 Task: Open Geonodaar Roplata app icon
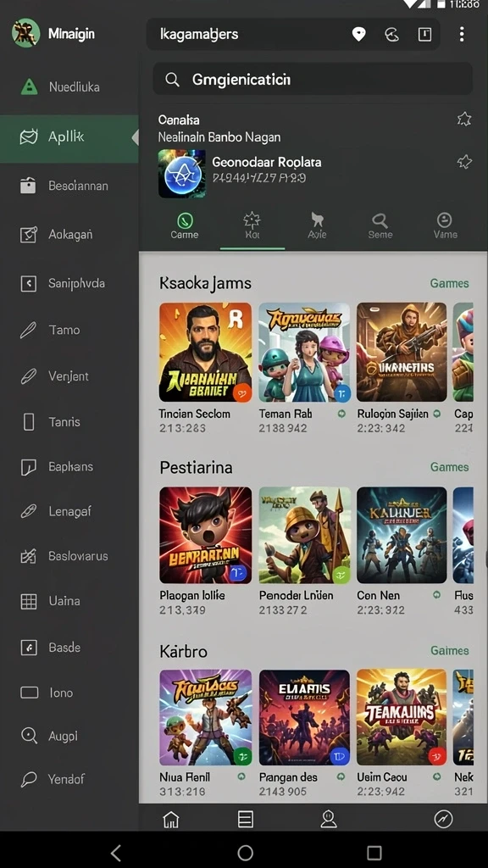coord(181,173)
